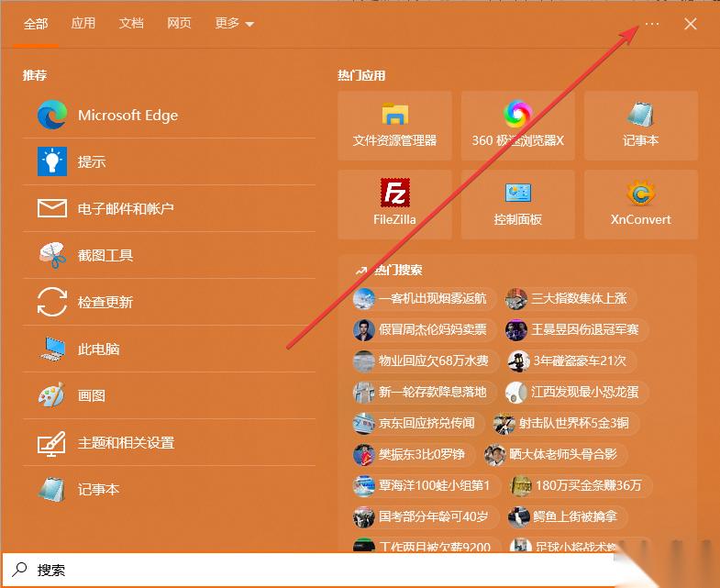Launch the Snipping Tool scissors icon
Viewport: 720px width, 588px height.
(52, 255)
